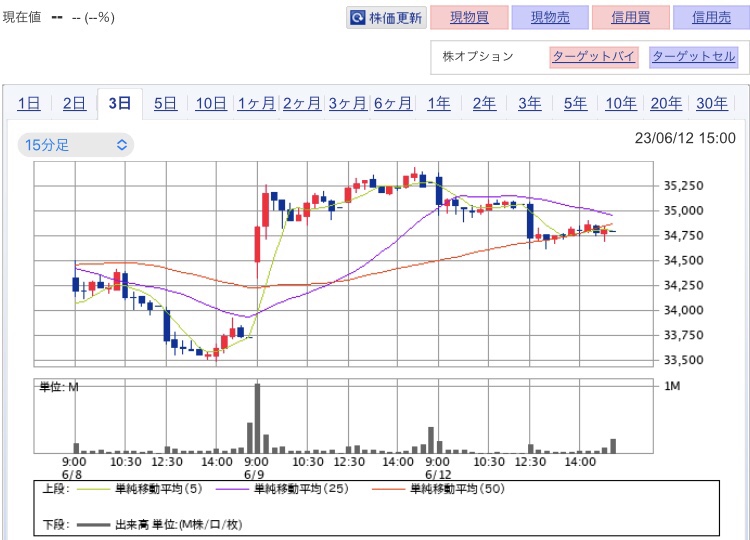Click the ターゲットバイ link
750x540 pixels.
pyautogui.click(x=594, y=56)
